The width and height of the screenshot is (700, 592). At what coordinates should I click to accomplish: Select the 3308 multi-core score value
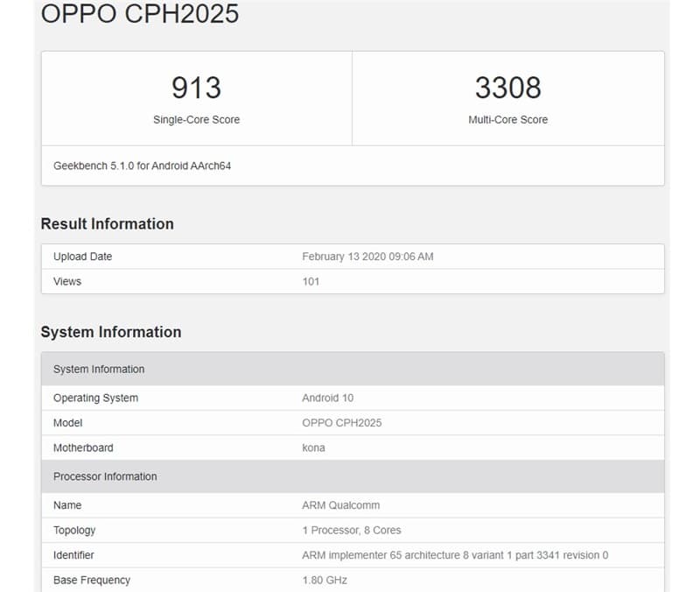coord(508,88)
